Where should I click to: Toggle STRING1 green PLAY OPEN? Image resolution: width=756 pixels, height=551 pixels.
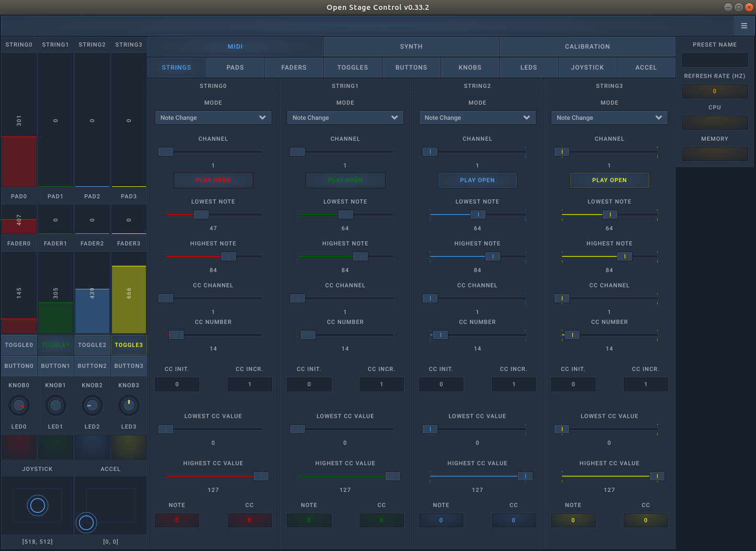pos(345,180)
